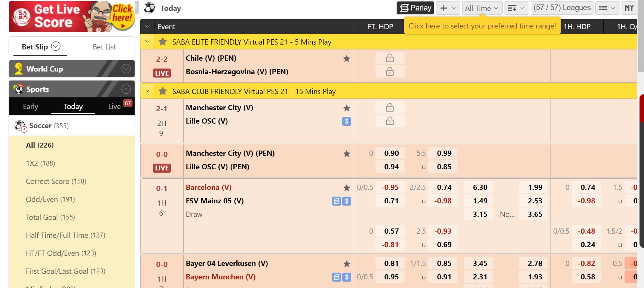
Task: Click cash out icon for Lille OSC (V)
Action: [x=347, y=121]
